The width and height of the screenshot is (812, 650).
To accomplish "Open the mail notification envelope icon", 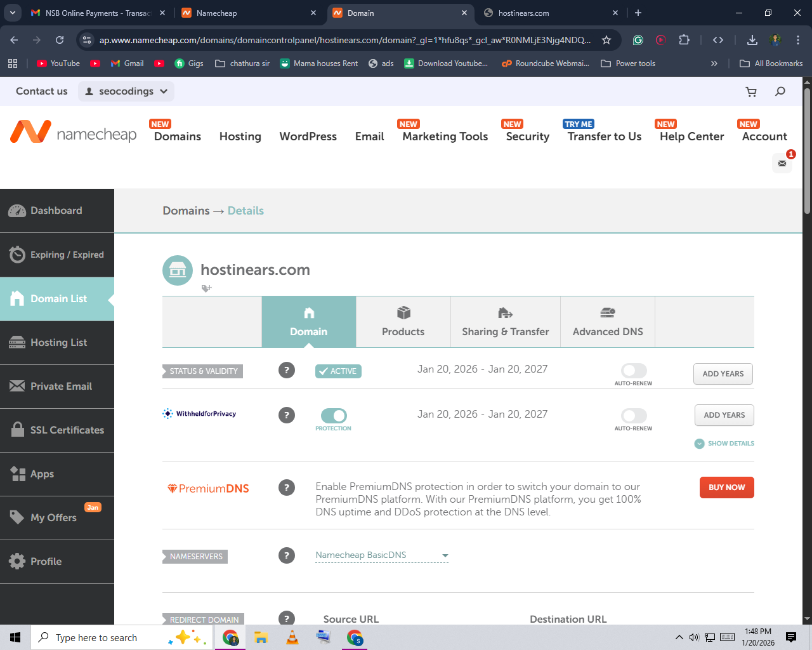I will click(x=782, y=163).
